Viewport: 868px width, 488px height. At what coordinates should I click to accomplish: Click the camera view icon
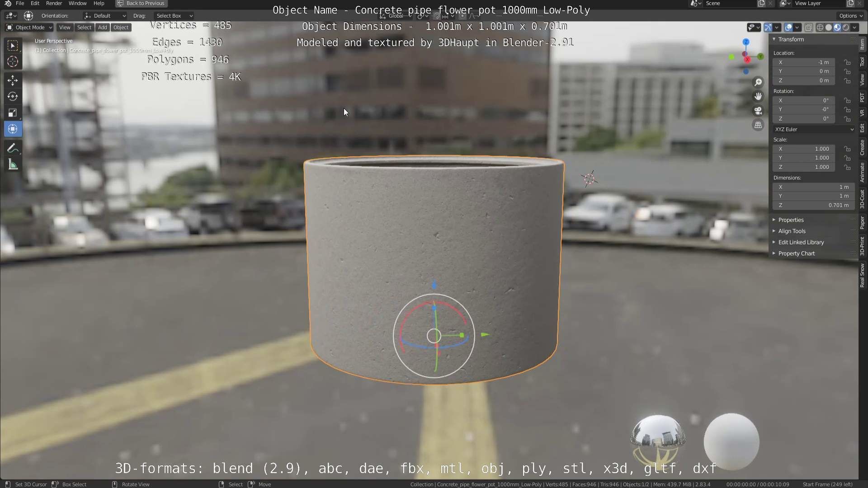(x=758, y=111)
